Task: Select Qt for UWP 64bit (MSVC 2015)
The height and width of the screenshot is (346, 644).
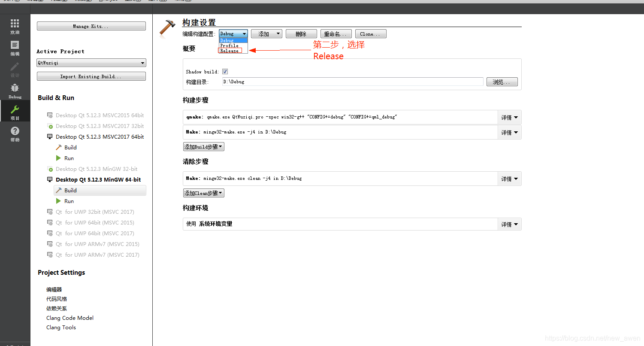Action: [x=95, y=222]
